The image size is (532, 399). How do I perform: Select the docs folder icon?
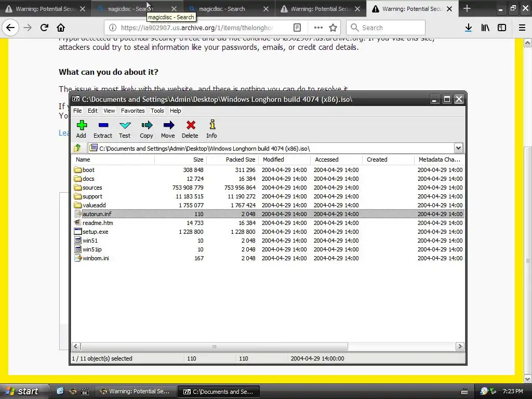pos(78,179)
